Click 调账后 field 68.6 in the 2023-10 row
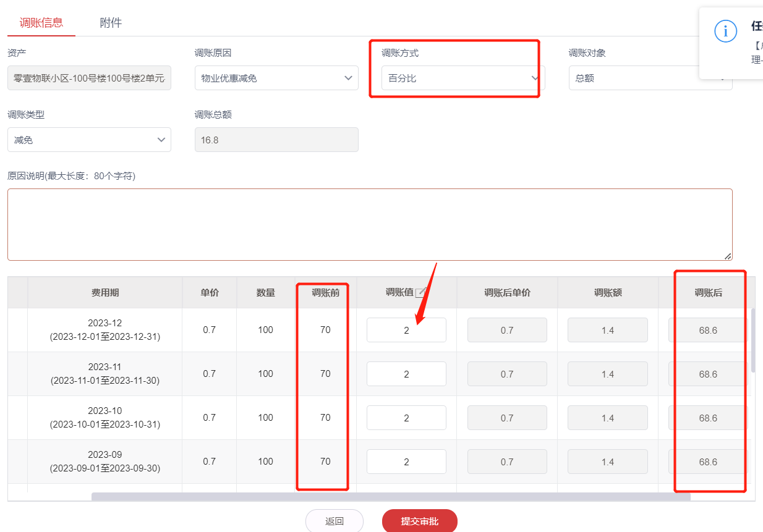 point(708,418)
